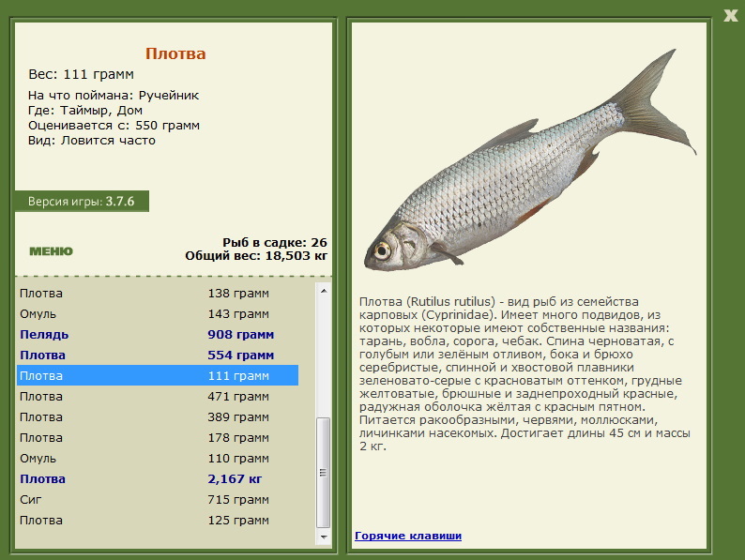Select the Омуль 143 грамм row
The image size is (745, 560).
(x=158, y=314)
